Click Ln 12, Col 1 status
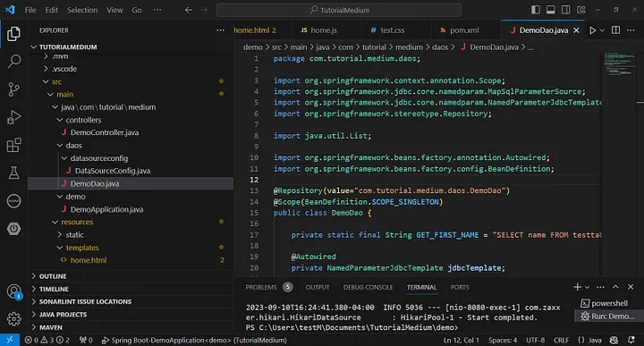 click(462, 340)
